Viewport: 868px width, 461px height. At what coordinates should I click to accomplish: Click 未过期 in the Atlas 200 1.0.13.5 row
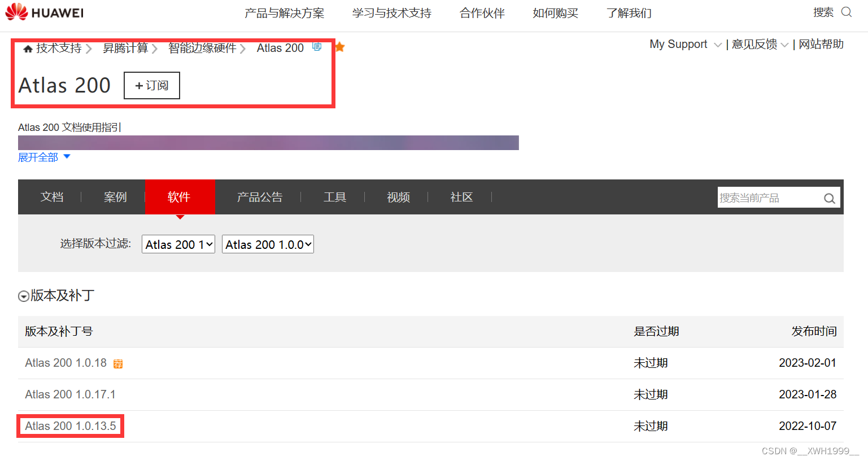[x=651, y=426]
